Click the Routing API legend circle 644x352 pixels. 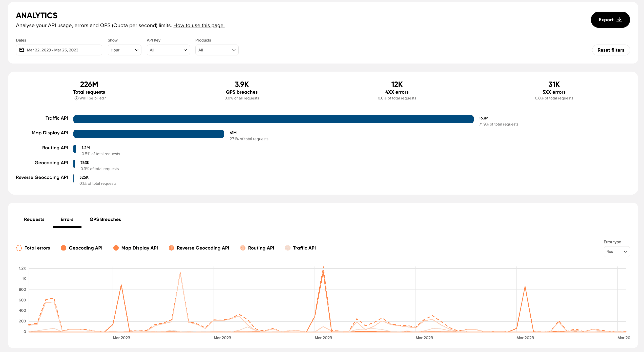click(243, 248)
